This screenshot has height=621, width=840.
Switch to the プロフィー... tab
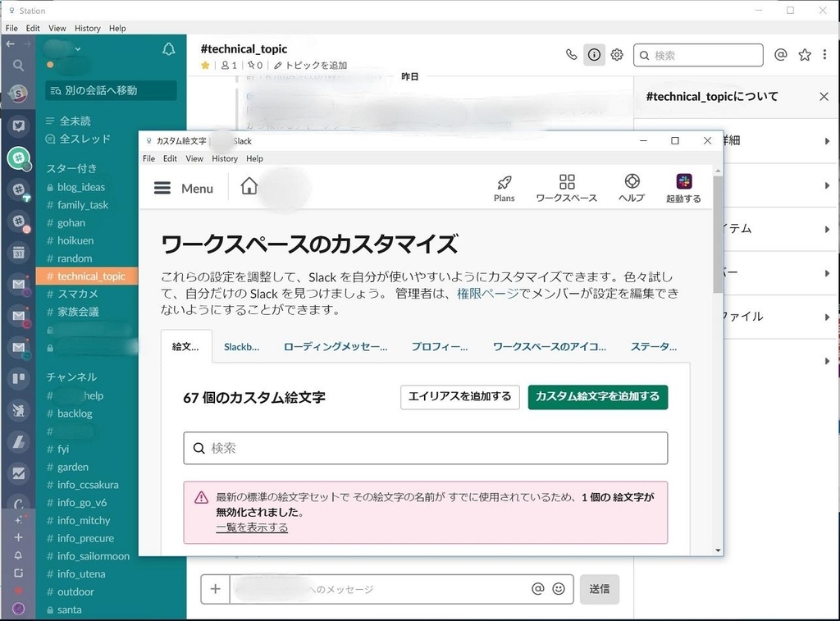(x=440, y=347)
